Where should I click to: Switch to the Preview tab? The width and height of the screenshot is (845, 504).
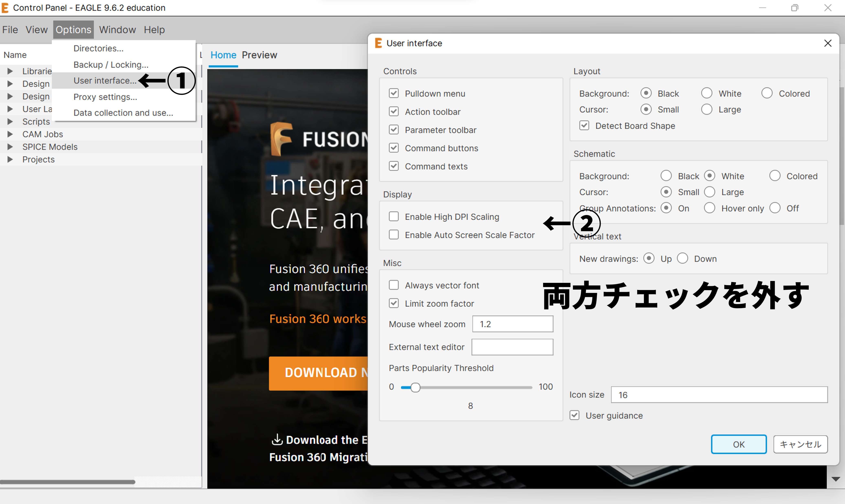coord(259,55)
